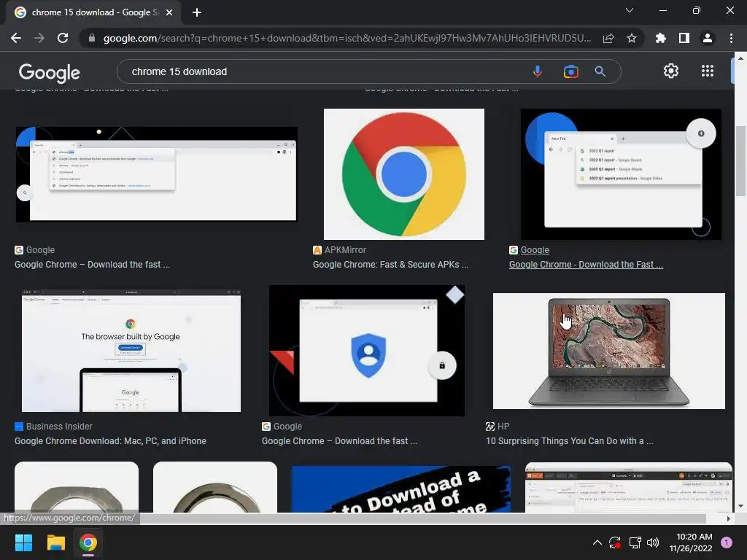Open the blue privacy shield image
The height and width of the screenshot is (560, 747).
[367, 351]
